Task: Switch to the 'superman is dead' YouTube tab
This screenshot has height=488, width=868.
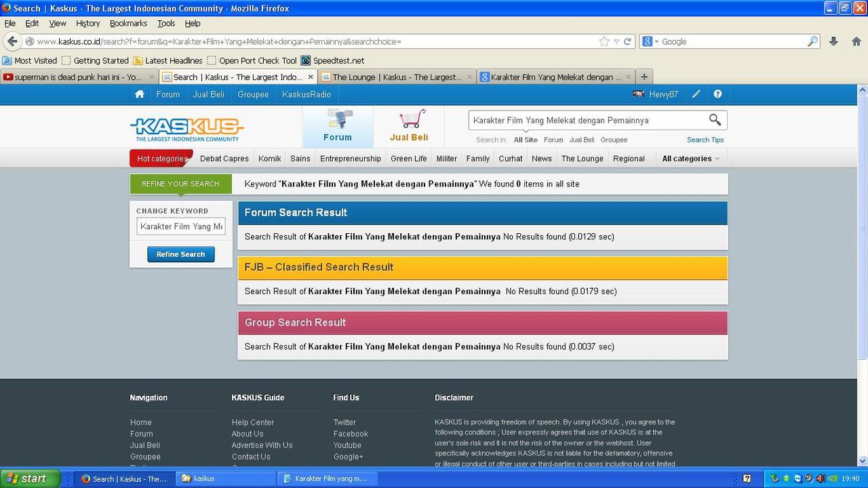Action: click(x=79, y=77)
